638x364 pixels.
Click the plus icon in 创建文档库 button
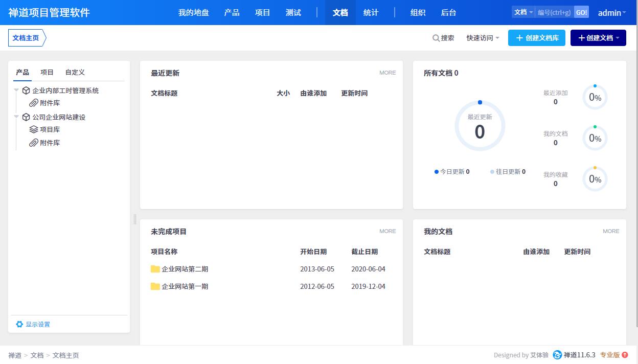519,38
